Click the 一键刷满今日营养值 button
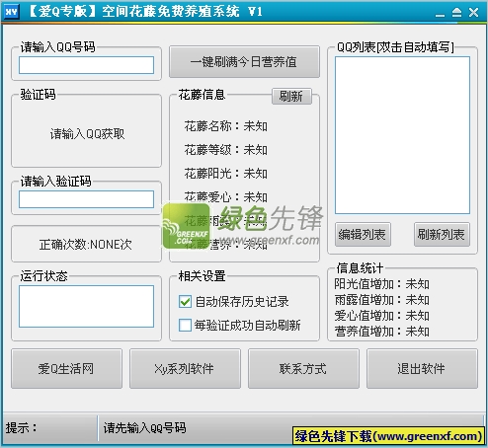 (x=244, y=62)
